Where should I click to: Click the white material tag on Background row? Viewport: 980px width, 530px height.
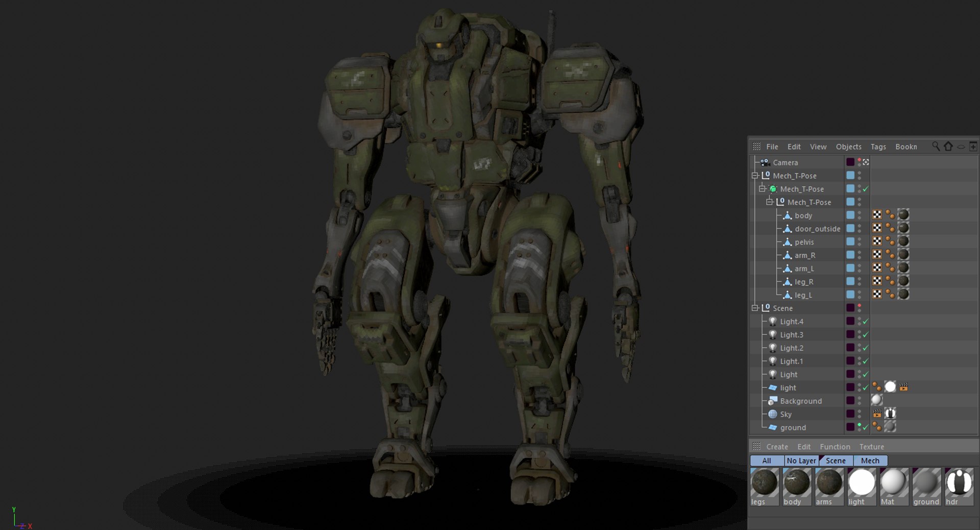click(x=876, y=400)
